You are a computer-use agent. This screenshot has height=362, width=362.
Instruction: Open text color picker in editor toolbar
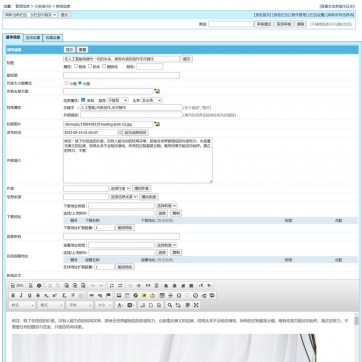pos(120,305)
